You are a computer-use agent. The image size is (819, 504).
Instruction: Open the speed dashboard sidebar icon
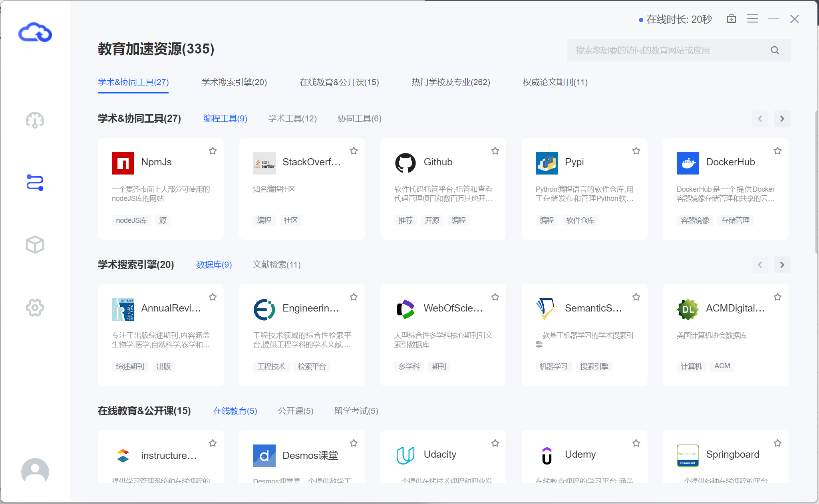(35, 120)
